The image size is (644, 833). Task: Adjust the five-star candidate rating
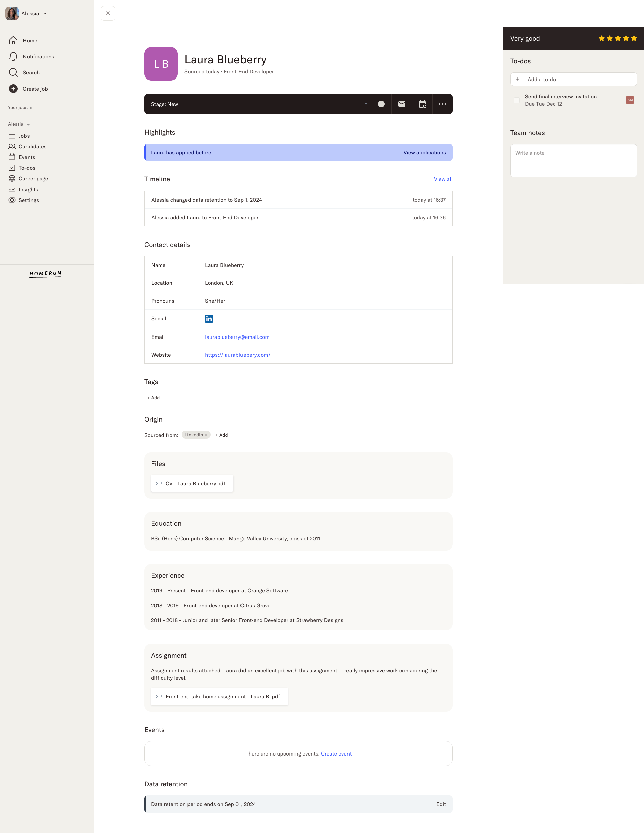pyautogui.click(x=618, y=38)
